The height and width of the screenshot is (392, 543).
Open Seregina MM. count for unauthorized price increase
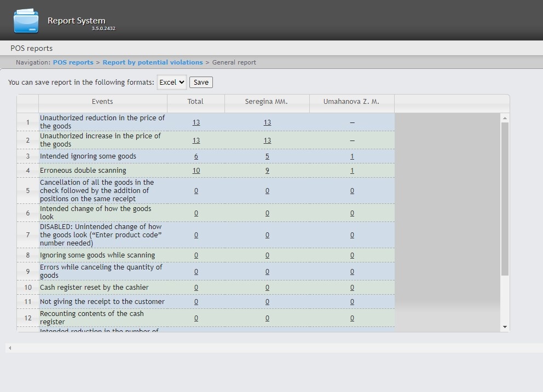click(267, 141)
